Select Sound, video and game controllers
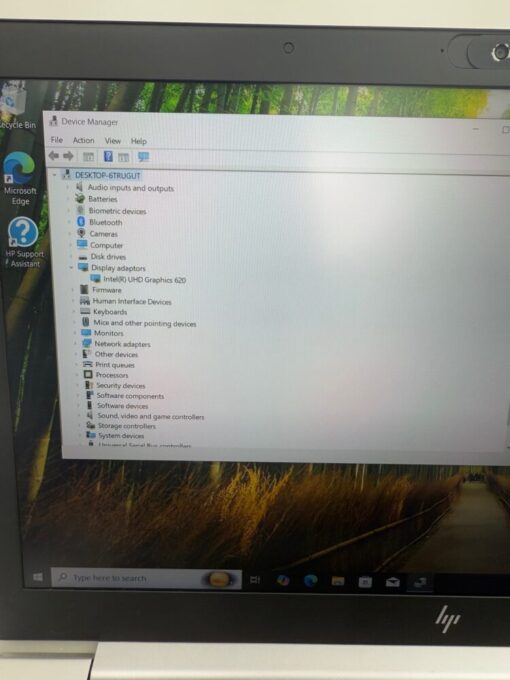The image size is (510, 680). click(150, 416)
